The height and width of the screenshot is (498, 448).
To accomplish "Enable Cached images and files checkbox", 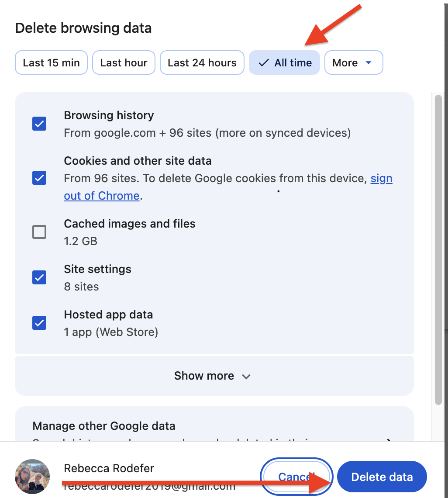I will point(39,232).
